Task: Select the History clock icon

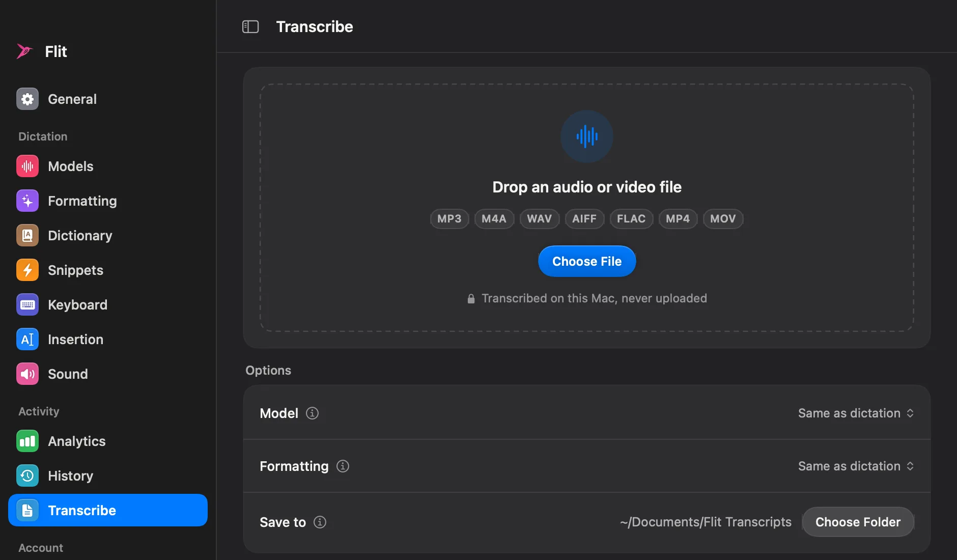Action: 27,475
